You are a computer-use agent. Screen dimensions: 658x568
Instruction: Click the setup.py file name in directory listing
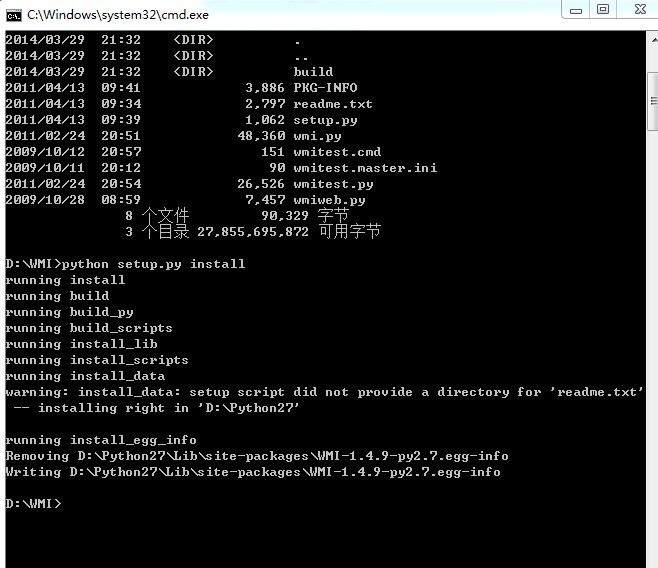[325, 120]
